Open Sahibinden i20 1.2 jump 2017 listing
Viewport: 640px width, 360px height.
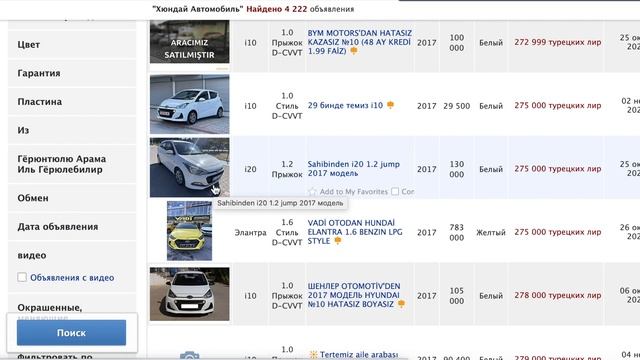353,169
